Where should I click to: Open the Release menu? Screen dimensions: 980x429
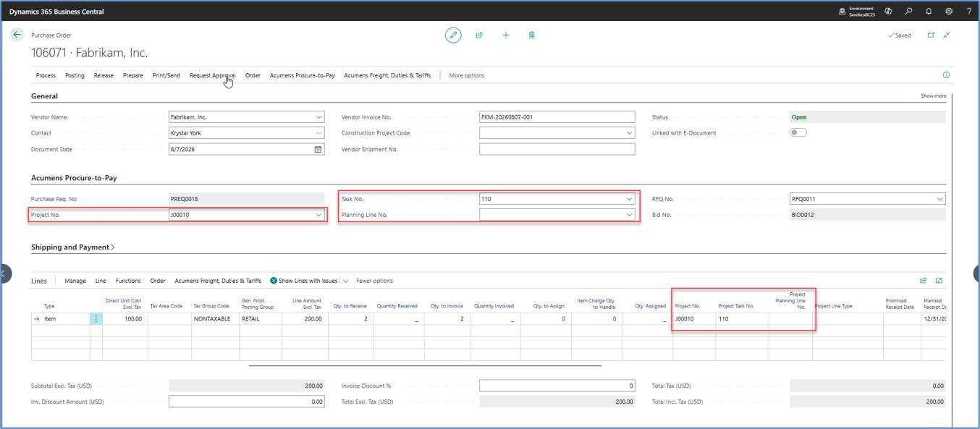tap(104, 75)
